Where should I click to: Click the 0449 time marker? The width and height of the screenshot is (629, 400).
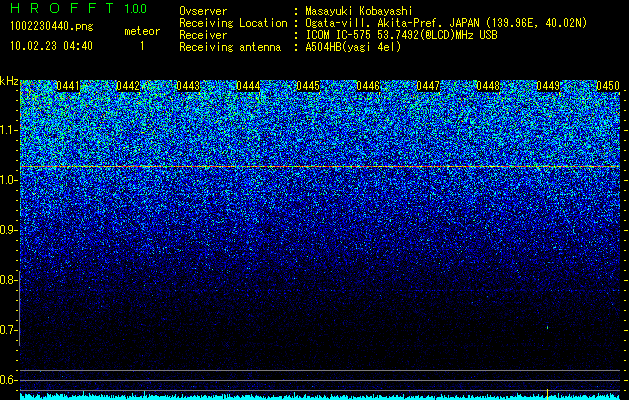(548, 86)
